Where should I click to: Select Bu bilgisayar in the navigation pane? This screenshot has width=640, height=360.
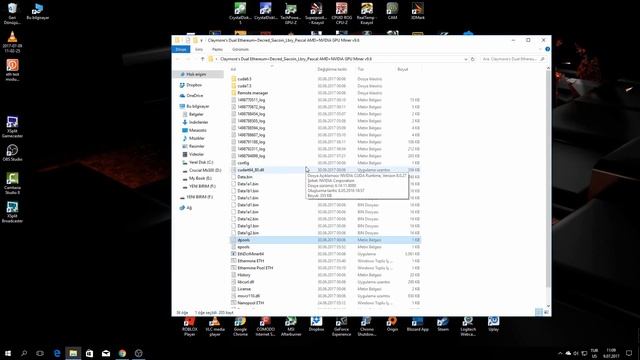(198, 106)
